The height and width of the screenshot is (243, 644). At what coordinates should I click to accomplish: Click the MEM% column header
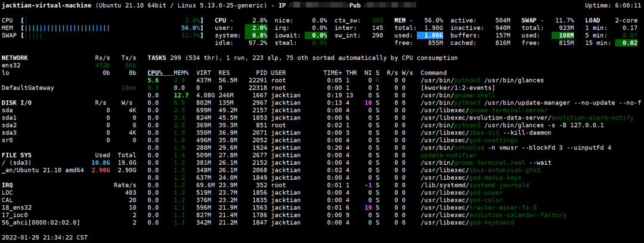(x=182, y=73)
